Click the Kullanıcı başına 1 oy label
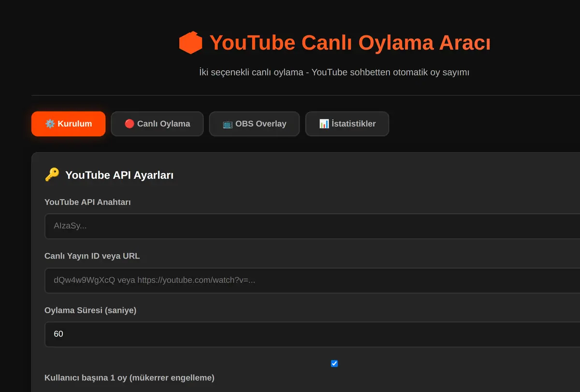This screenshot has height=392, width=580. point(130,377)
